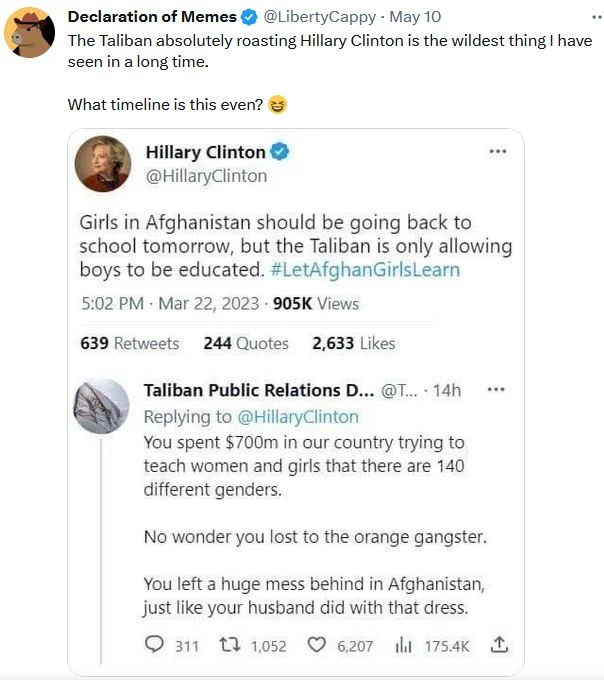View the 2,633 Likes list
The image size is (604, 680).
[x=354, y=343]
